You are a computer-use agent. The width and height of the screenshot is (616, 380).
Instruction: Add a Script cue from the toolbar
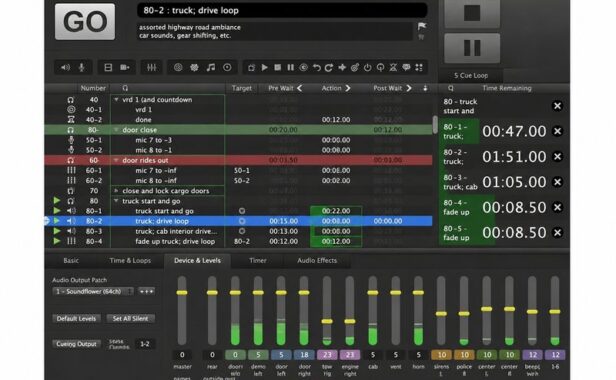419,68
